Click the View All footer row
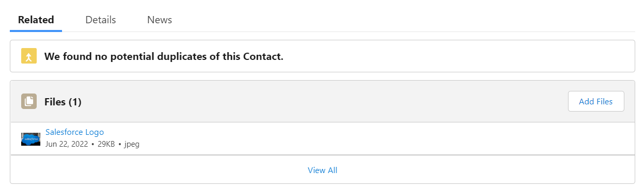The width and height of the screenshot is (644, 187). pos(323,169)
